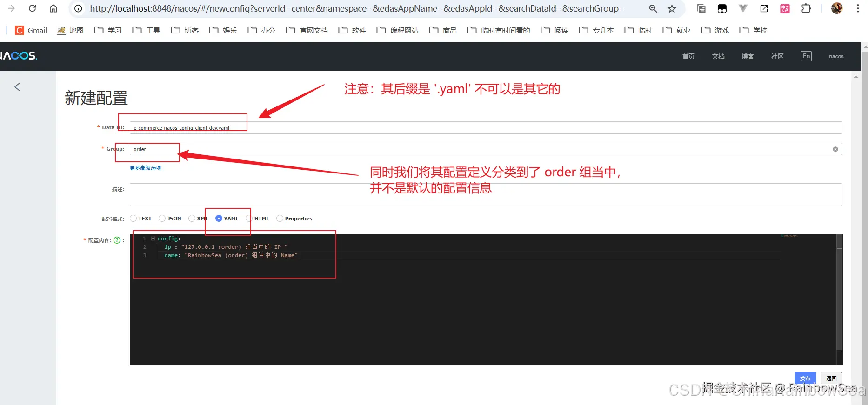Click into the Data ID input field
This screenshot has height=405, width=868.
click(x=486, y=128)
